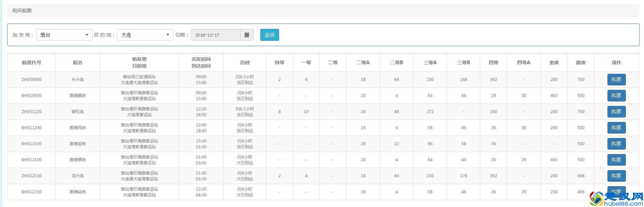Purchase ticket for 普陀岛 ship ZH031220
Image resolution: width=644 pixels, height=207 pixels.
pyautogui.click(x=616, y=112)
